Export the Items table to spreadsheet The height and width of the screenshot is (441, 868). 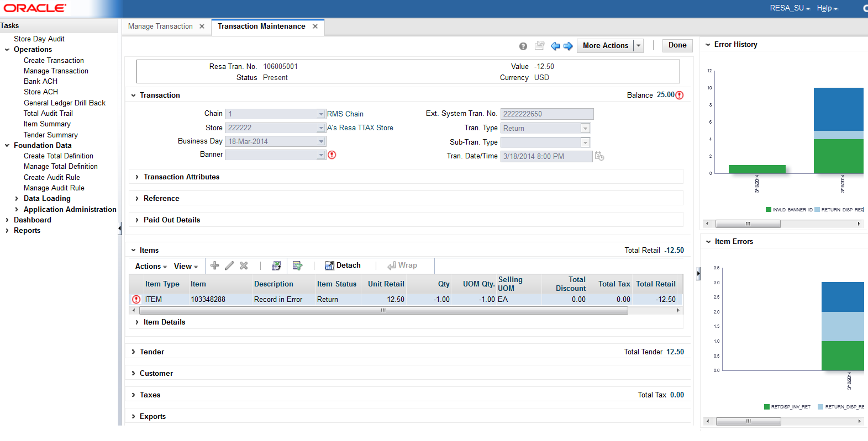coord(276,265)
